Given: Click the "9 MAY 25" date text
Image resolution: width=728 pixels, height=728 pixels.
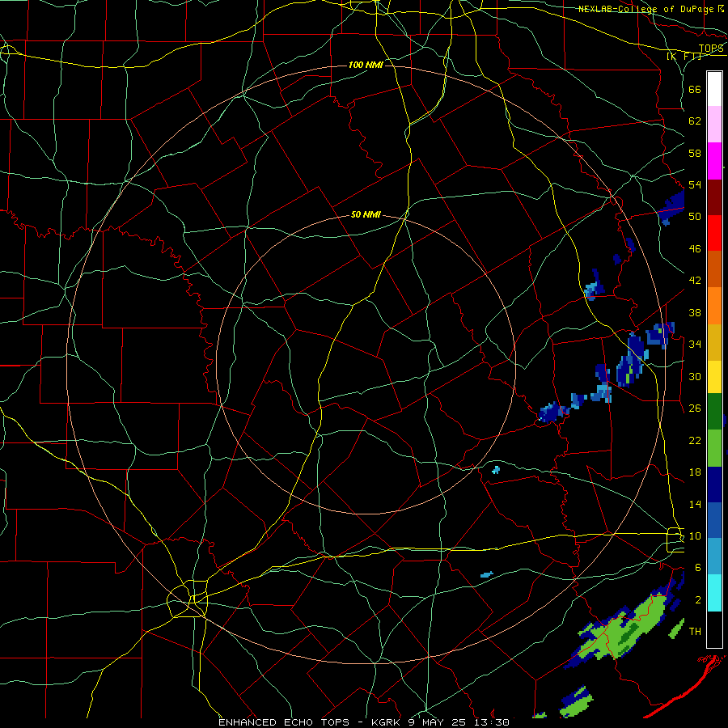Looking at the screenshot, I should (437, 722).
